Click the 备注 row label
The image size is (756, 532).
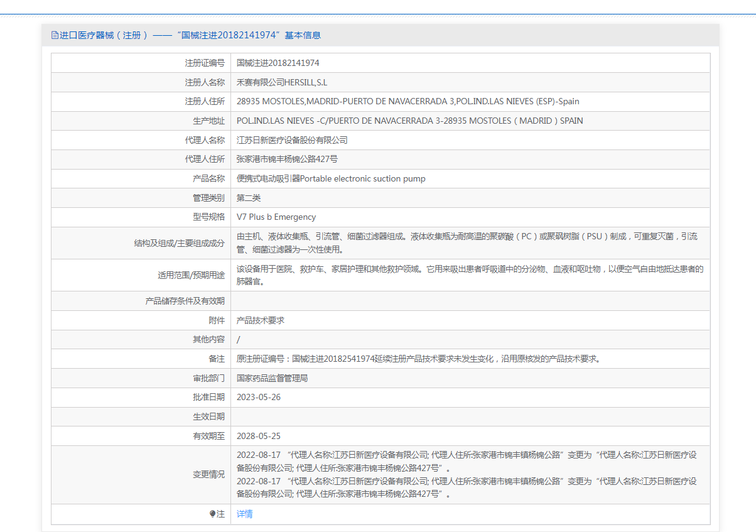pyautogui.click(x=217, y=359)
